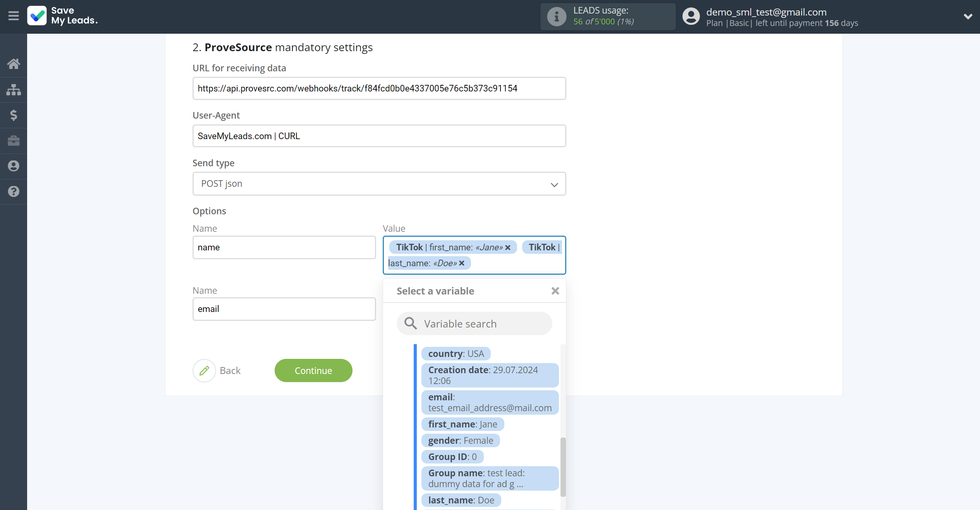Open the profile sidebar icon
Viewport: 980px width, 510px height.
(14, 166)
